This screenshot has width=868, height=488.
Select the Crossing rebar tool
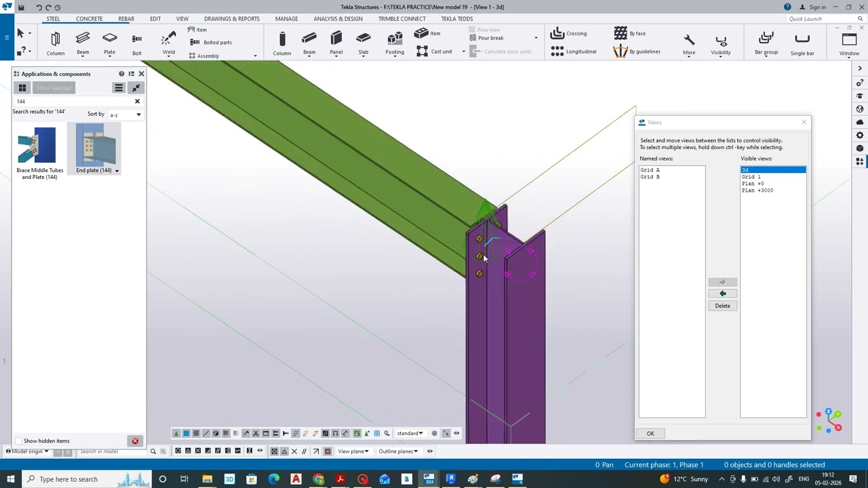pos(568,33)
